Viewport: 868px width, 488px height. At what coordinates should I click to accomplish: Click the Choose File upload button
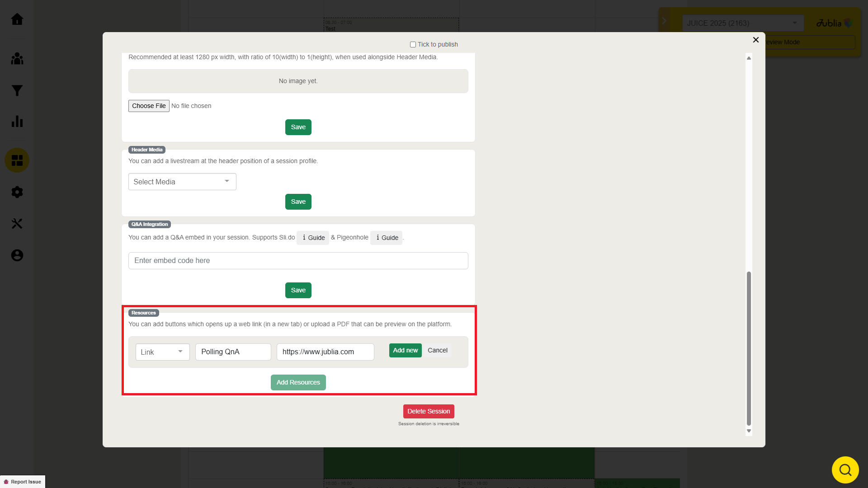coord(149,106)
